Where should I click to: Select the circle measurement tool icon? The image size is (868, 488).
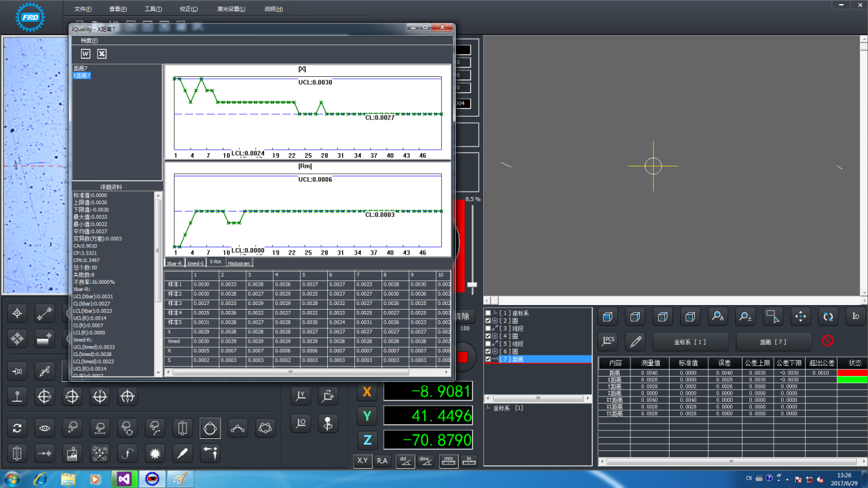point(210,428)
